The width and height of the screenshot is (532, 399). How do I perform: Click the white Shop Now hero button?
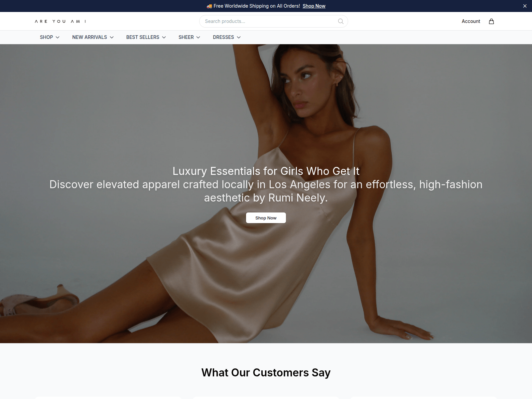pyautogui.click(x=266, y=218)
